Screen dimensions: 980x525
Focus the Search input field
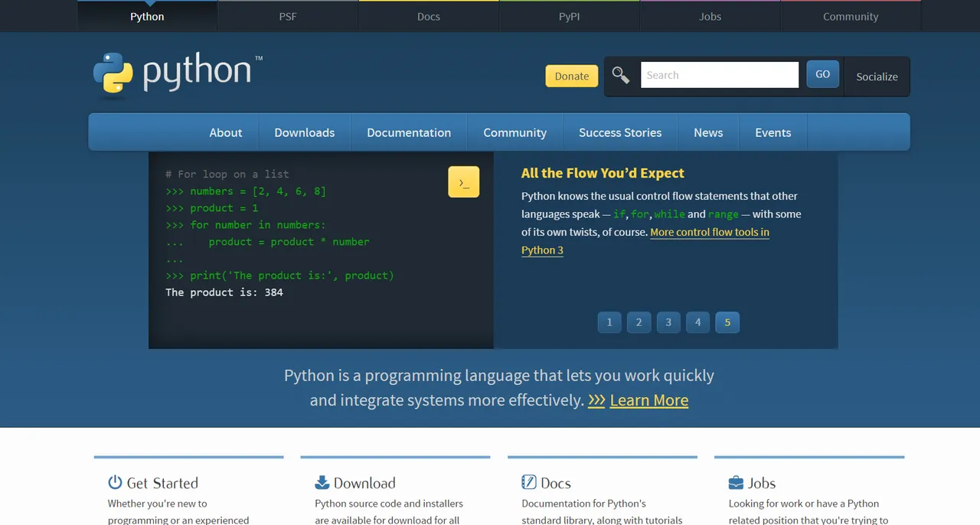click(720, 75)
